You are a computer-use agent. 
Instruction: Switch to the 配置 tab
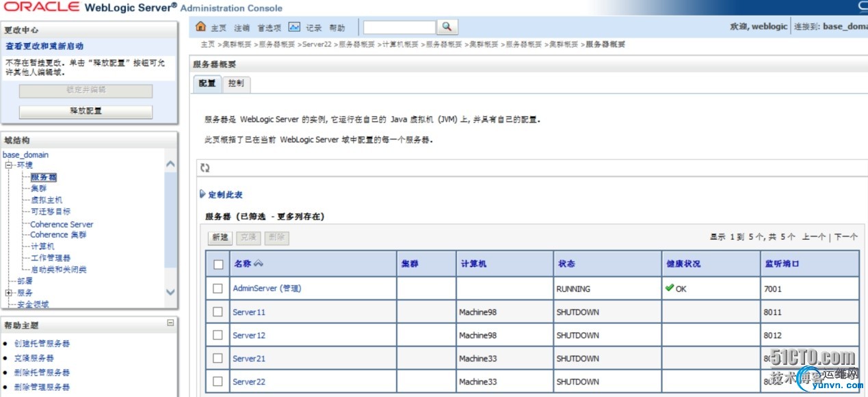(207, 83)
